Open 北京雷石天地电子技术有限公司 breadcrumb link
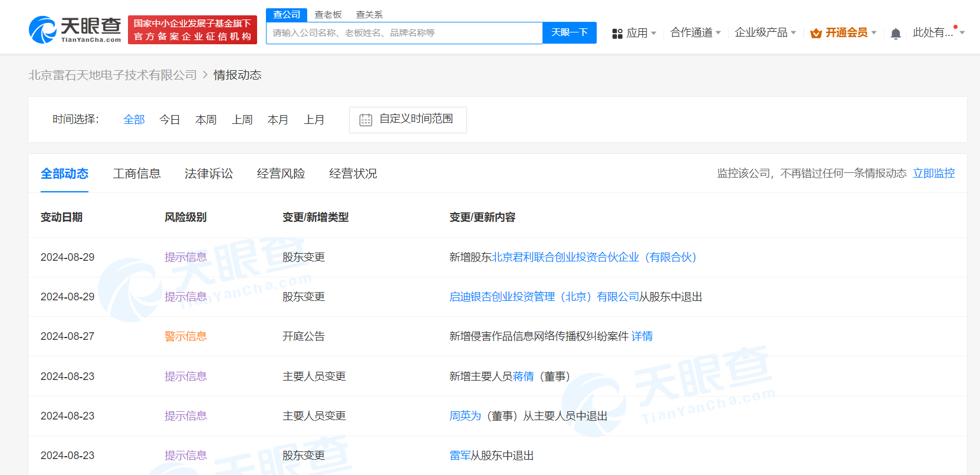The height and width of the screenshot is (475, 980). (x=113, y=75)
